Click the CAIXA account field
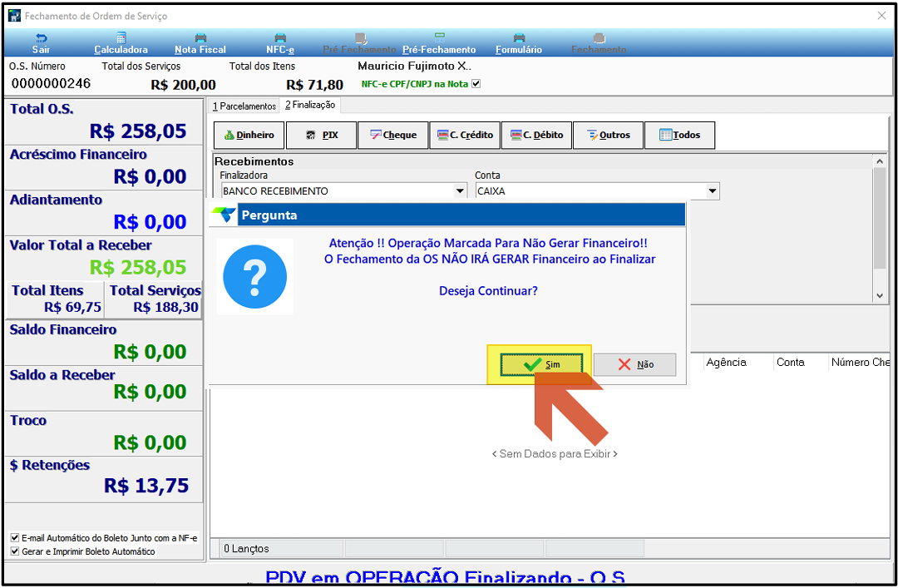This screenshot has width=898, height=588. (597, 190)
